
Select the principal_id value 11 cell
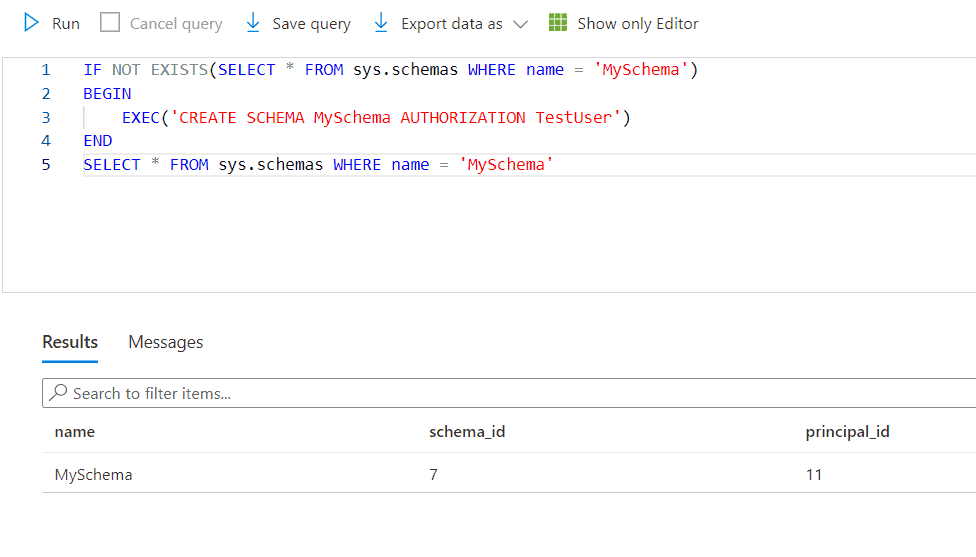coord(814,474)
